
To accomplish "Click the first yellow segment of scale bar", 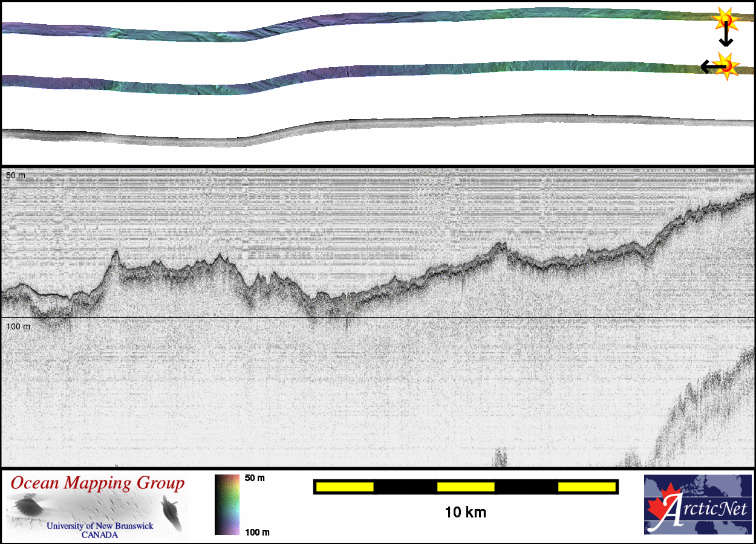I will tap(345, 487).
